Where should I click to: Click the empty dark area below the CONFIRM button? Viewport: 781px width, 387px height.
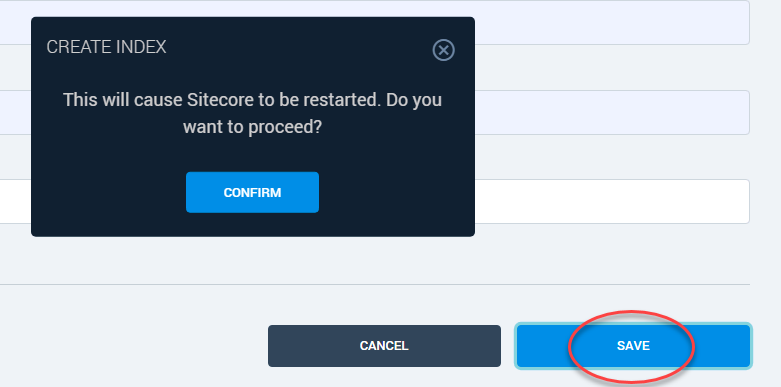pyautogui.click(x=253, y=225)
